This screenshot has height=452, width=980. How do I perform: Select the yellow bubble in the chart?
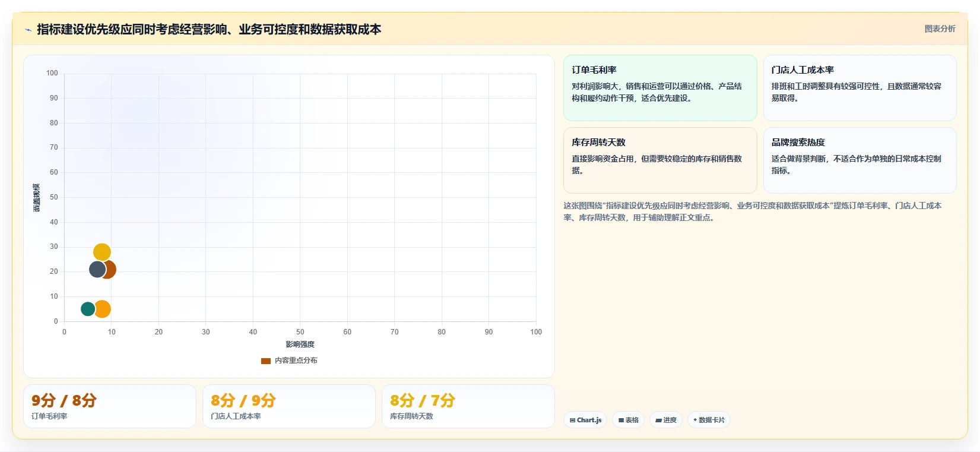[102, 252]
